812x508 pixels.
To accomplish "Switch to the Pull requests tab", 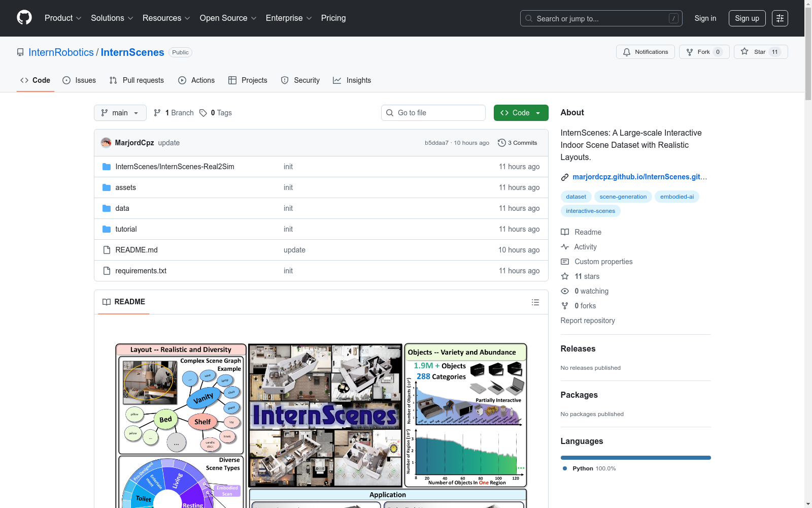I will click(137, 80).
